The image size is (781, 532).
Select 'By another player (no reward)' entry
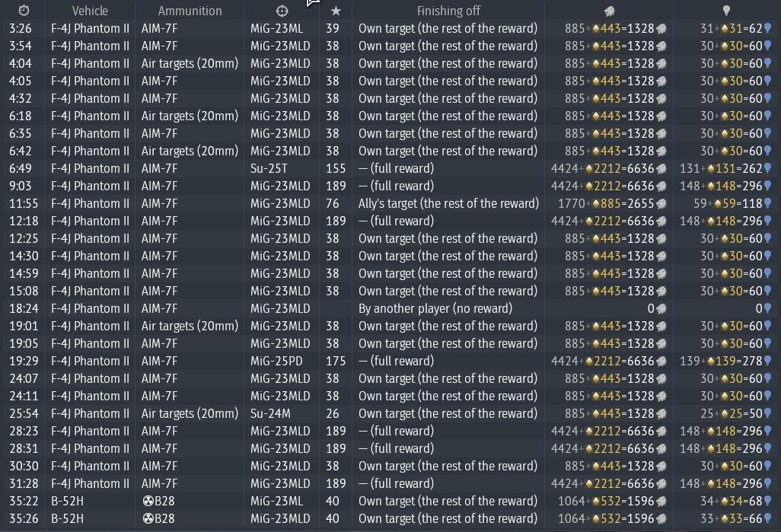pos(435,308)
